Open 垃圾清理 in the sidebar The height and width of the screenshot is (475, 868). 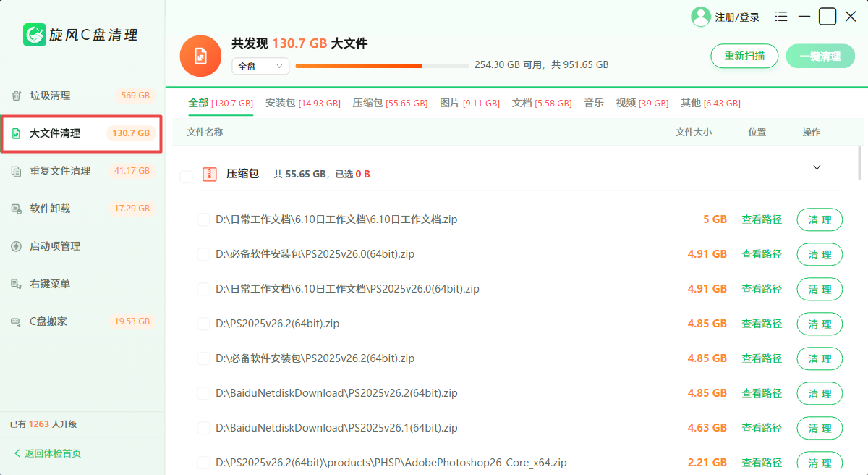pos(82,96)
